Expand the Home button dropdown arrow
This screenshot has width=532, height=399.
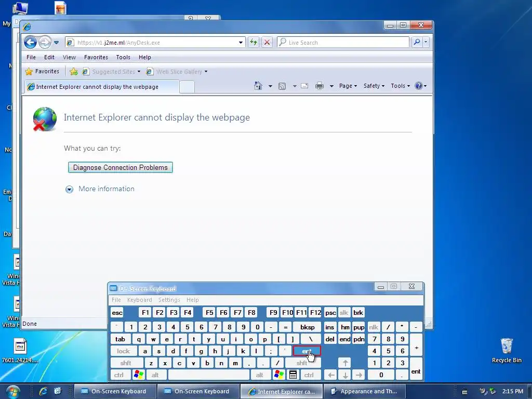270,86
